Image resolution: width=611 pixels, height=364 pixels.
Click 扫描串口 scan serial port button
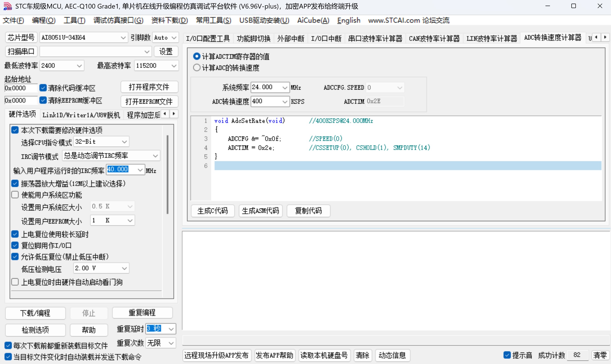tap(21, 52)
